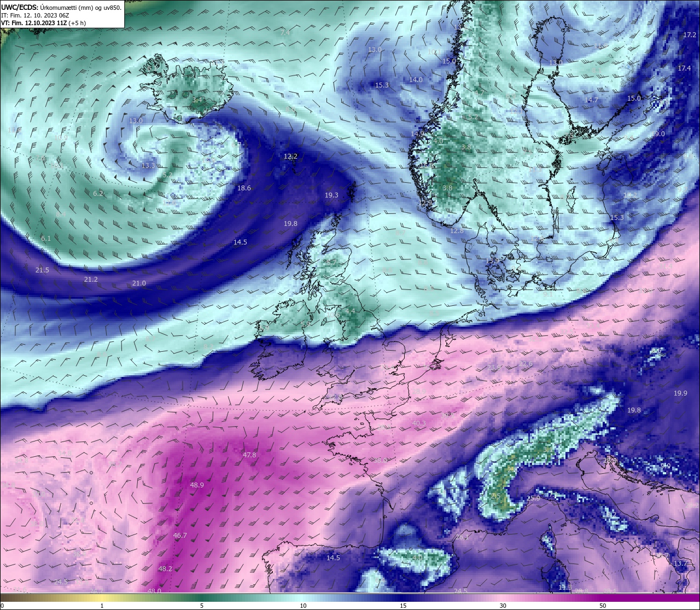Click the 12.8 value label
Screen dimensions: 700x610
pyautogui.click(x=457, y=231)
